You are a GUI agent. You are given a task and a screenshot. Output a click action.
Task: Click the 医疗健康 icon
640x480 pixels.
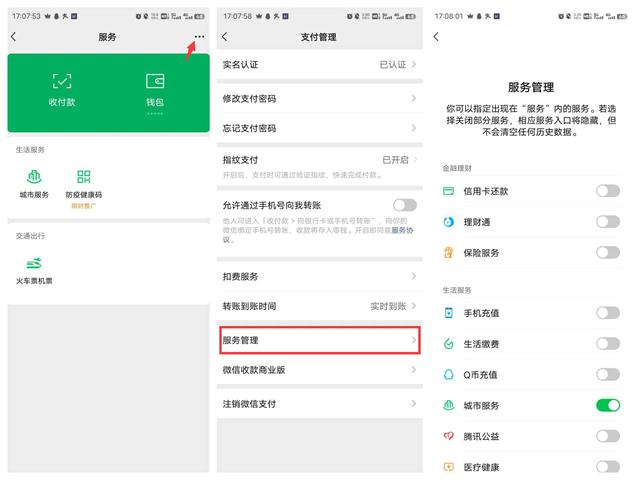[x=449, y=467]
